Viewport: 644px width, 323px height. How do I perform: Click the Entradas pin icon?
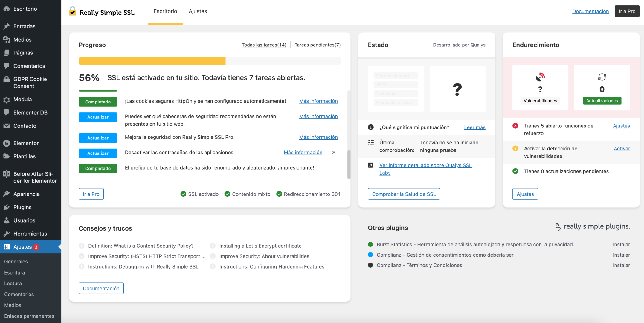pyautogui.click(x=7, y=26)
